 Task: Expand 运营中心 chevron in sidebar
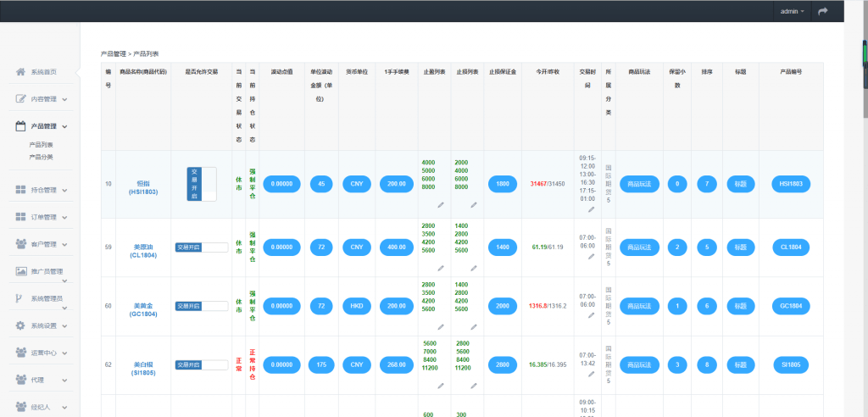64,353
